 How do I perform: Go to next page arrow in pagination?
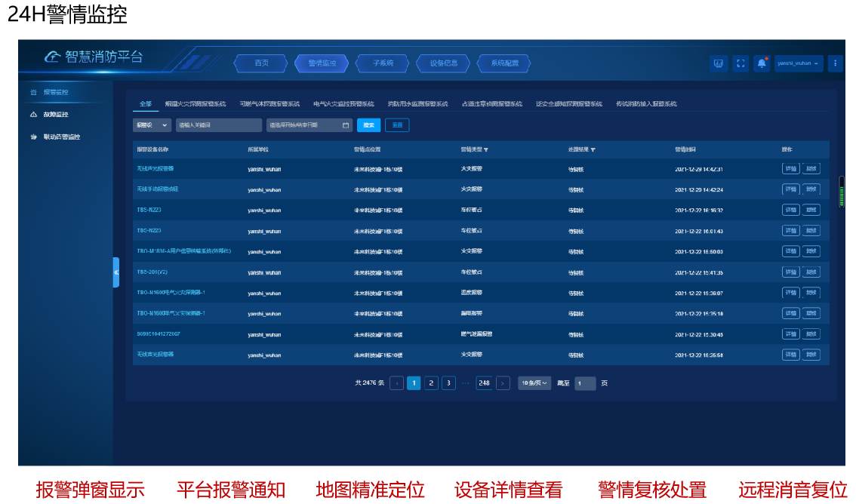coord(503,383)
